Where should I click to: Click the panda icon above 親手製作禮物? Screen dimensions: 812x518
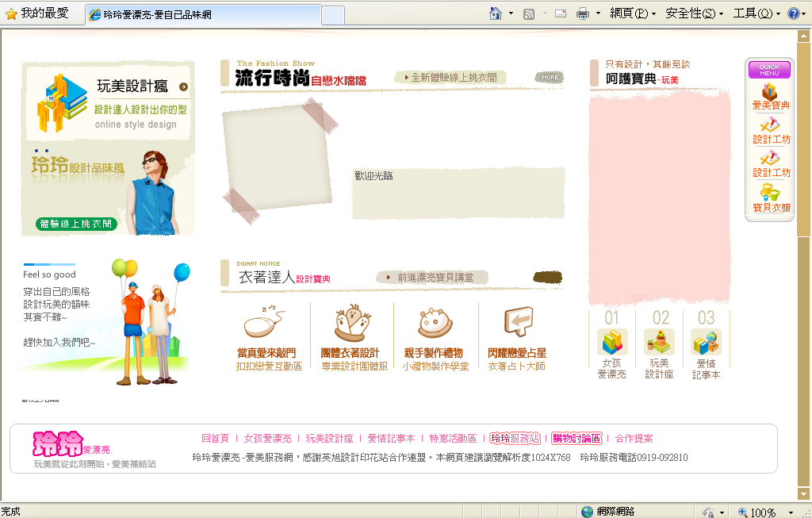tap(435, 324)
